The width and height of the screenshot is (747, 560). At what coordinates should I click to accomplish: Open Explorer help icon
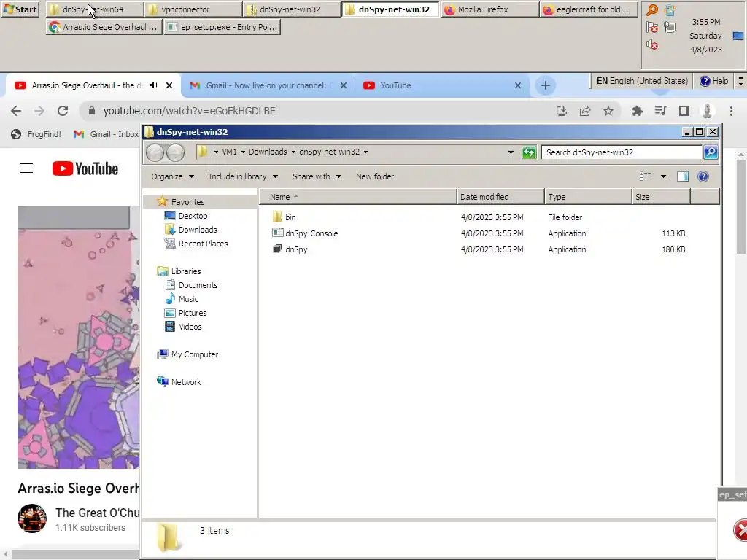703,176
